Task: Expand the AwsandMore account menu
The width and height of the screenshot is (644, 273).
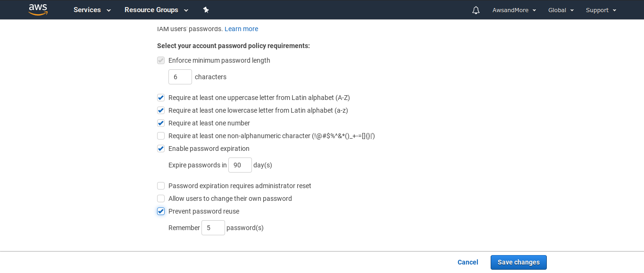Action: [514, 10]
